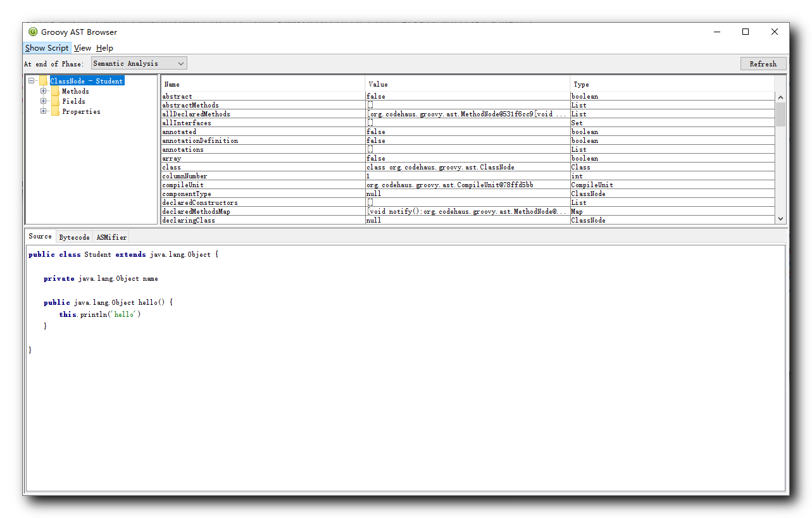The width and height of the screenshot is (812, 518).
Task: Click the Map type cell
Action: (672, 211)
